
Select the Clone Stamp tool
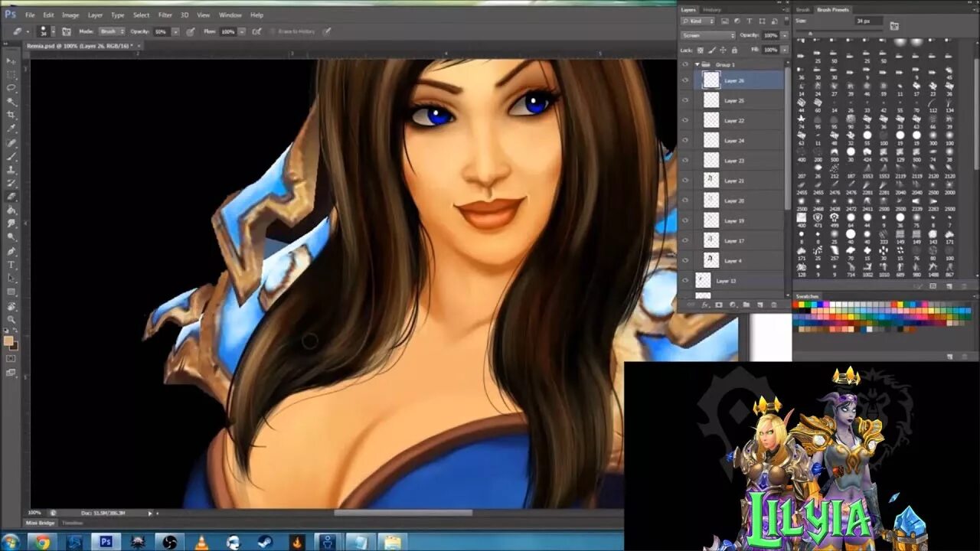pyautogui.click(x=11, y=170)
